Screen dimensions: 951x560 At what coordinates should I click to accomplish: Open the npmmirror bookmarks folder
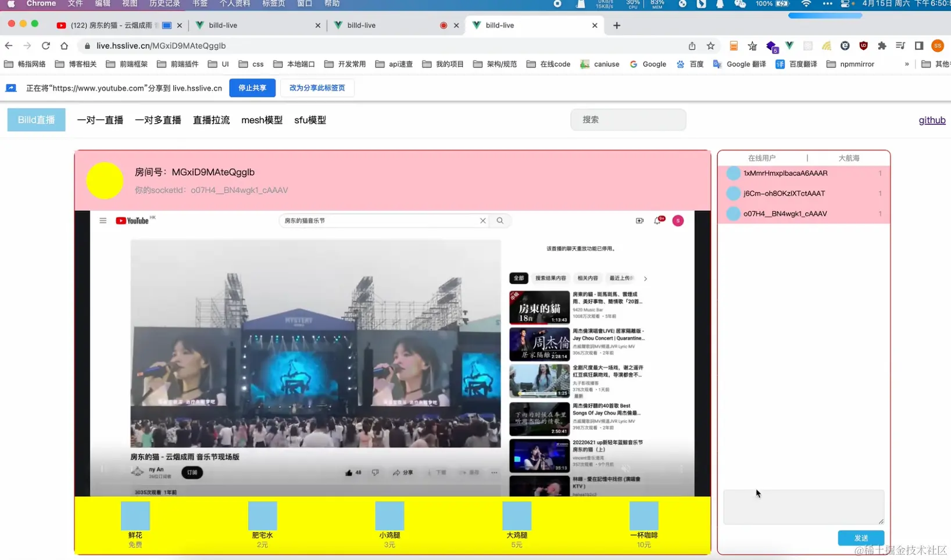[x=850, y=64]
